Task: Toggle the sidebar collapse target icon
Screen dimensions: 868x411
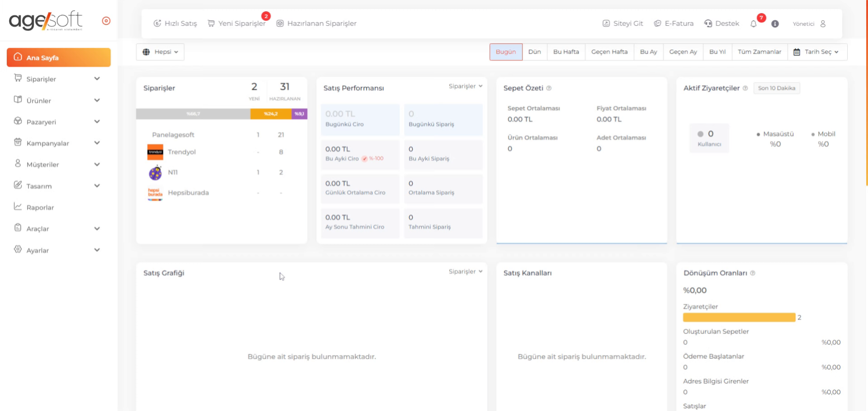Action: tap(106, 21)
